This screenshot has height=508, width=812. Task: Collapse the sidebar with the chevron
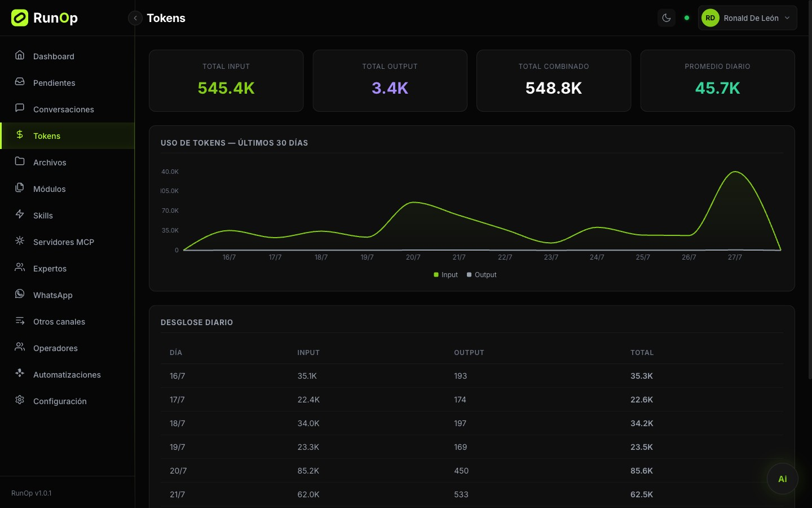[135, 18]
